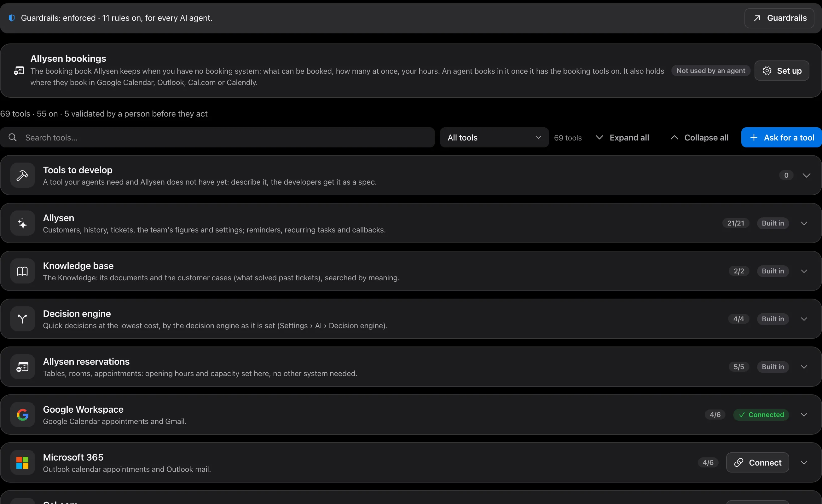Click the 4/6 badge in Microsoft 365 row

point(708,463)
